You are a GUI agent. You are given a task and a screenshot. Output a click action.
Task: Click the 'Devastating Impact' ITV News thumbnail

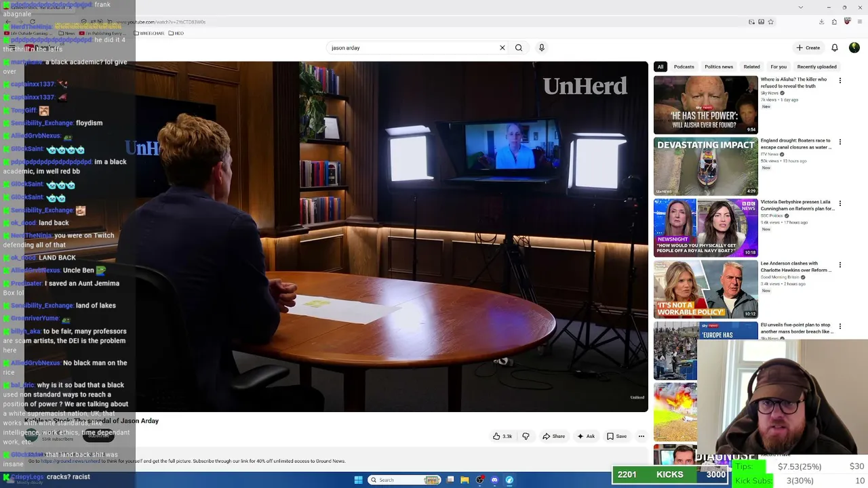pyautogui.click(x=705, y=166)
